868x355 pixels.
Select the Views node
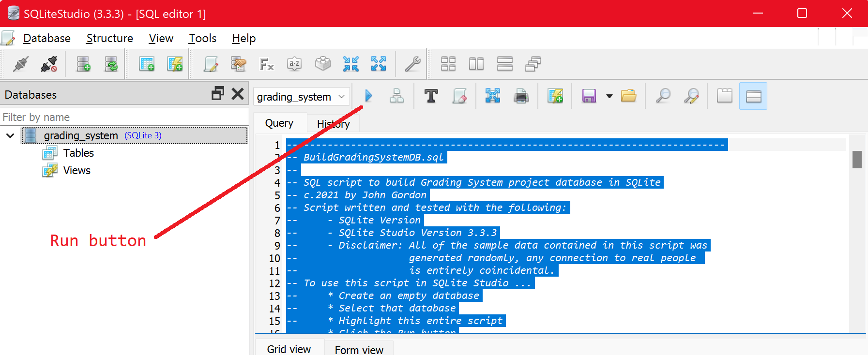click(x=77, y=170)
